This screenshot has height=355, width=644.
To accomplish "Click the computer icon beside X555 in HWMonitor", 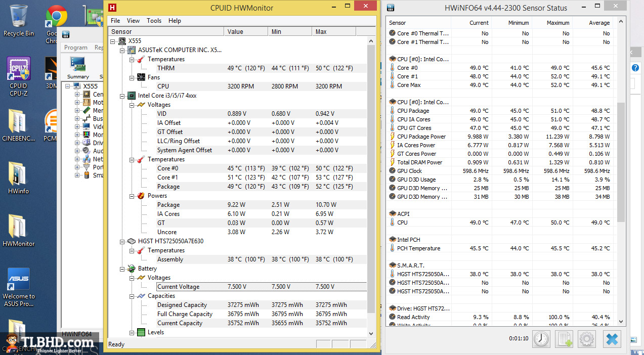I will 122,41.
